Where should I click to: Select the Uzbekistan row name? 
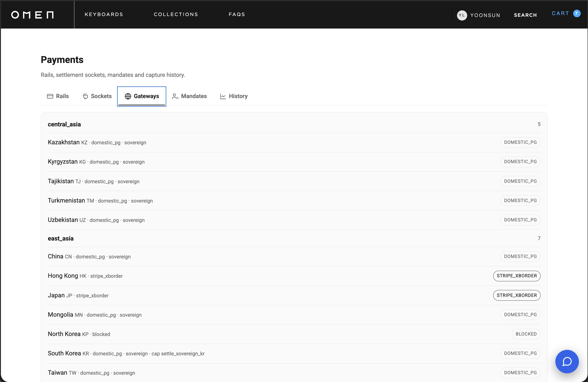coord(63,220)
